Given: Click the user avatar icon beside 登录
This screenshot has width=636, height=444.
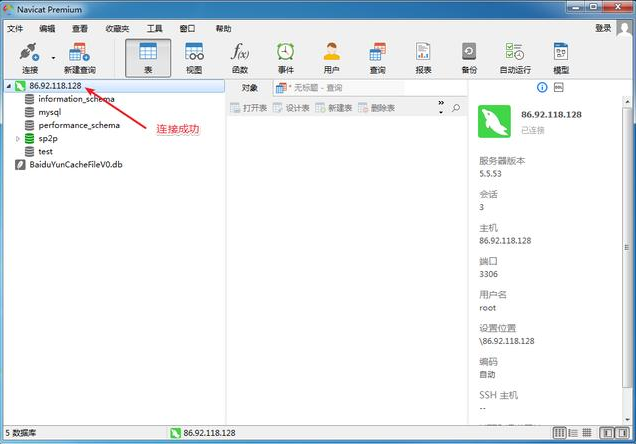Looking at the screenshot, I should coord(624,29).
